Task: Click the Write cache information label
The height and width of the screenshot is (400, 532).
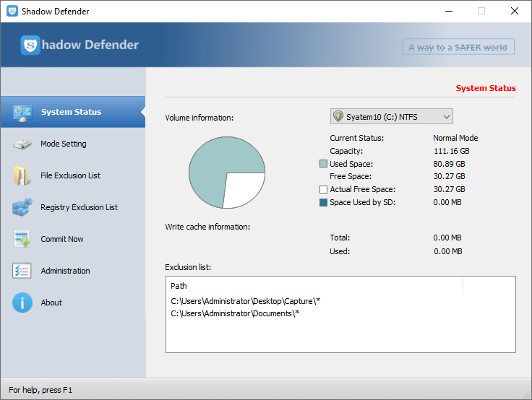Action: pyautogui.click(x=207, y=227)
